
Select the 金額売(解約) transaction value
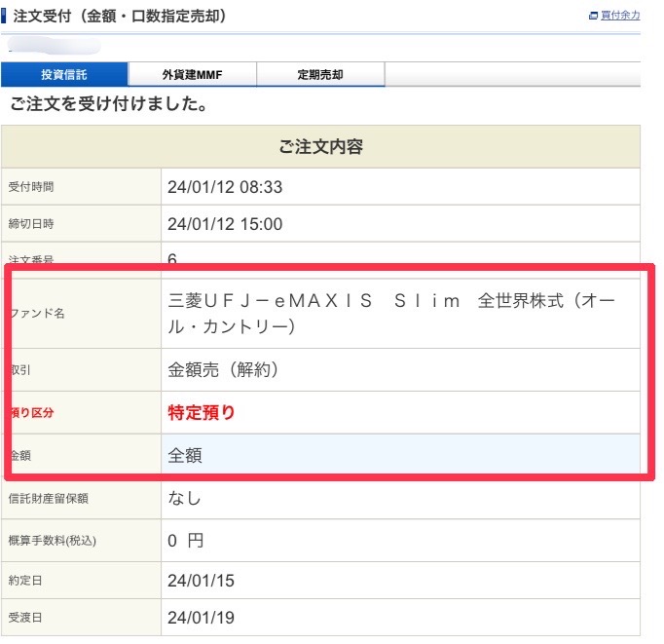(223, 369)
